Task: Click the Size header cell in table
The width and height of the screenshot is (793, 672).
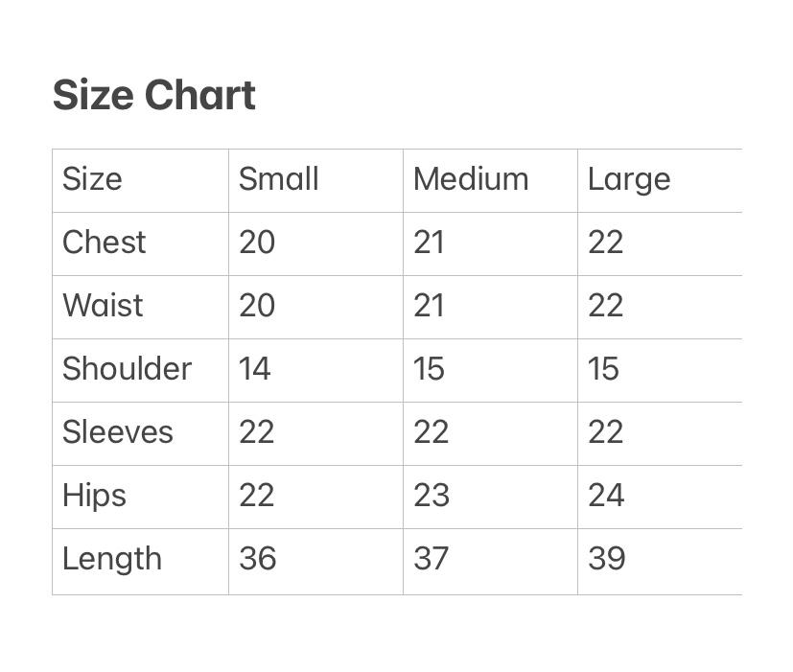Action: tap(92, 179)
